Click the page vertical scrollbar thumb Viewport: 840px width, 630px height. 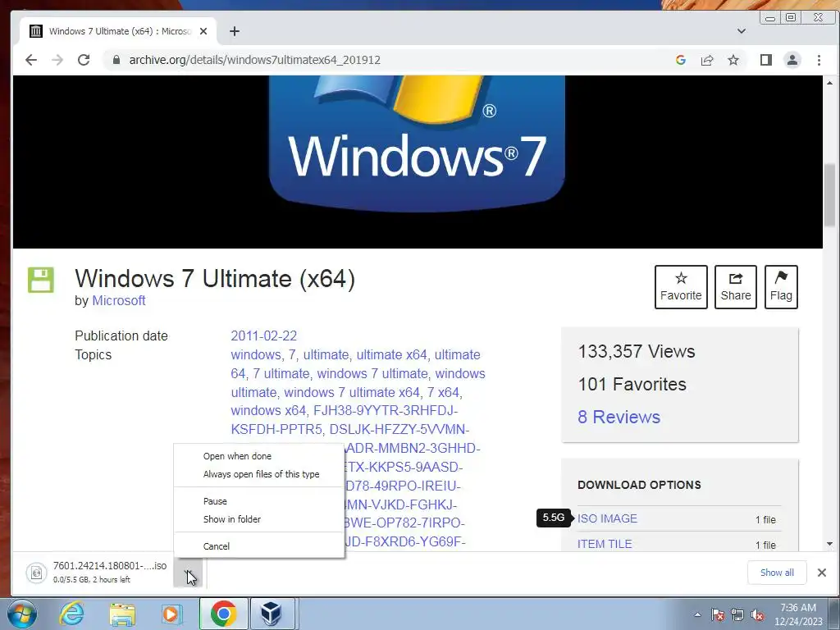(830, 195)
